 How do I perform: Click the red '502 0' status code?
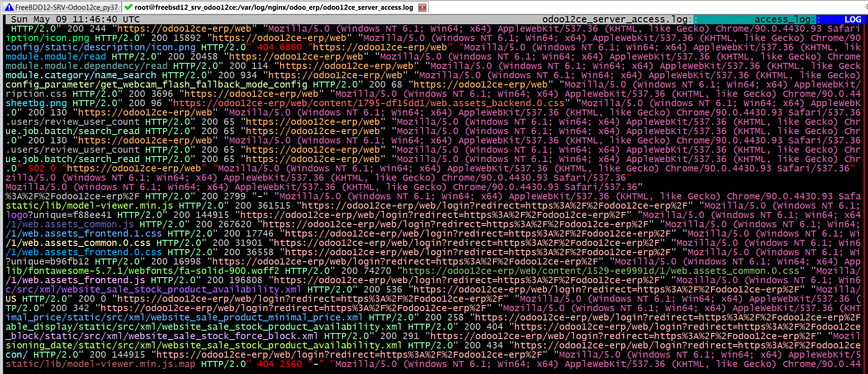[x=42, y=168]
